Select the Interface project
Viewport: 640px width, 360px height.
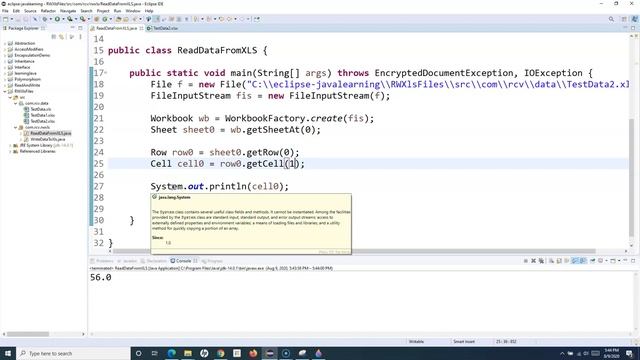pos(22,67)
